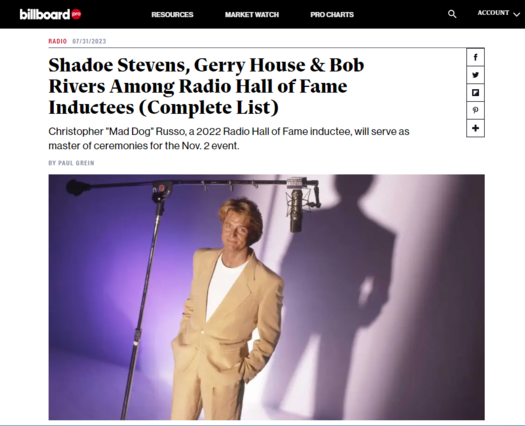The width and height of the screenshot is (525, 426).
Task: Click the article headline about Shadoe Stevens
Action: click(206, 86)
